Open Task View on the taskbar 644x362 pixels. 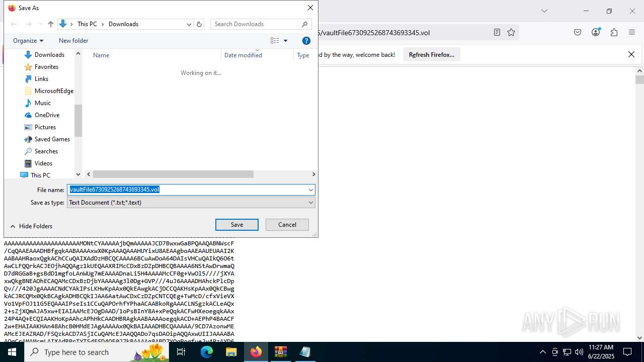(x=181, y=352)
